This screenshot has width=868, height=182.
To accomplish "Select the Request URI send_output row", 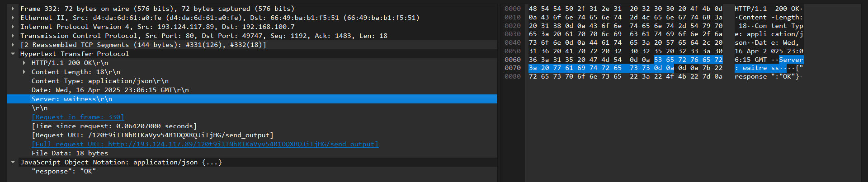I will click(252, 135).
